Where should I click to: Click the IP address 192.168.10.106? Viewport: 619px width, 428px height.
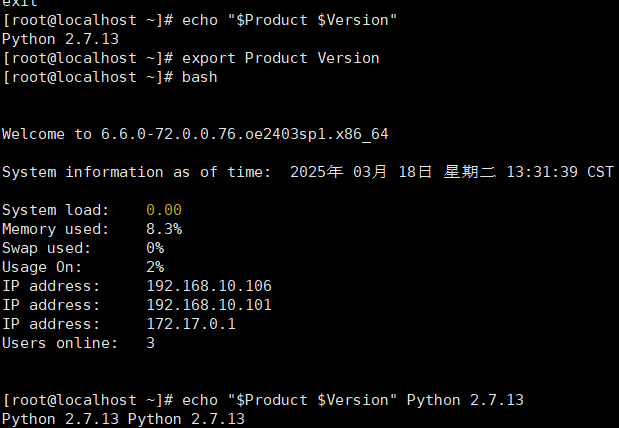tap(209, 286)
